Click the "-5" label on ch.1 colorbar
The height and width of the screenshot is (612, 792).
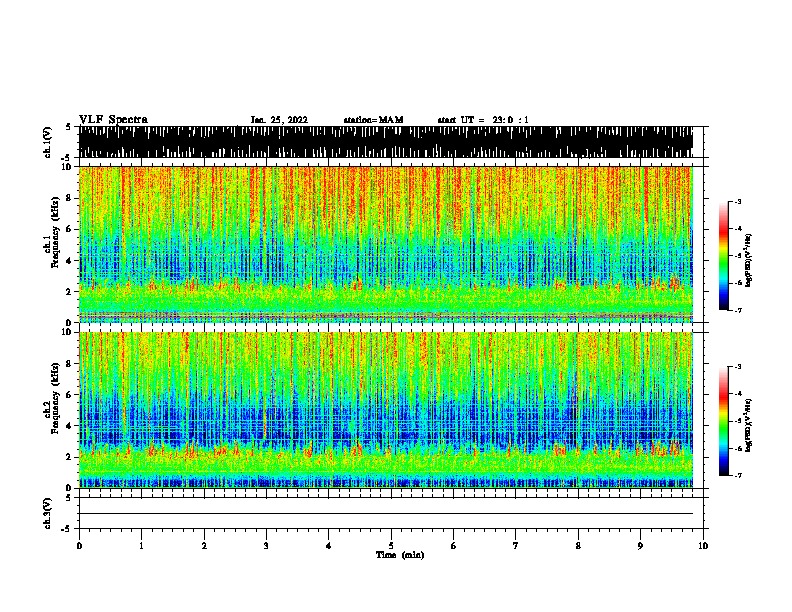point(738,256)
